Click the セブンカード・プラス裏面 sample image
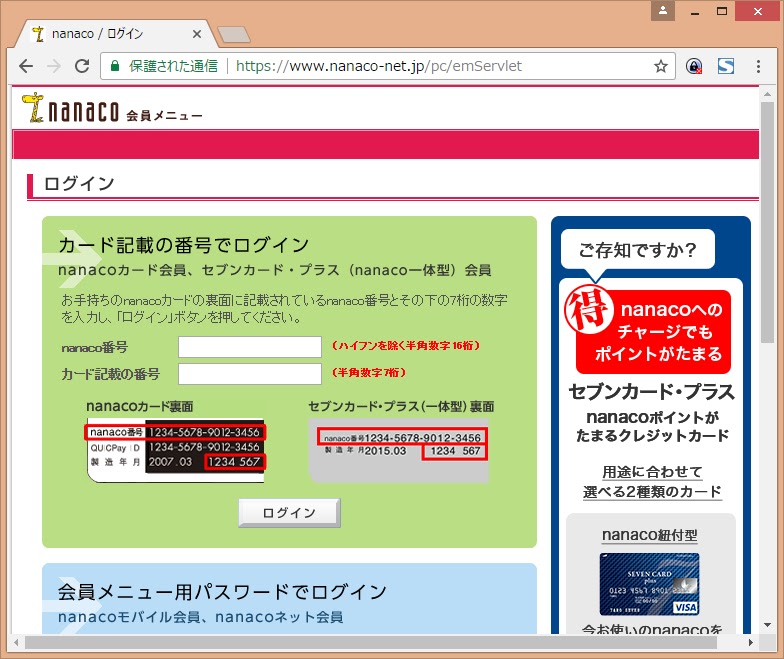Screen dimensions: 784x659 [x=399, y=450]
